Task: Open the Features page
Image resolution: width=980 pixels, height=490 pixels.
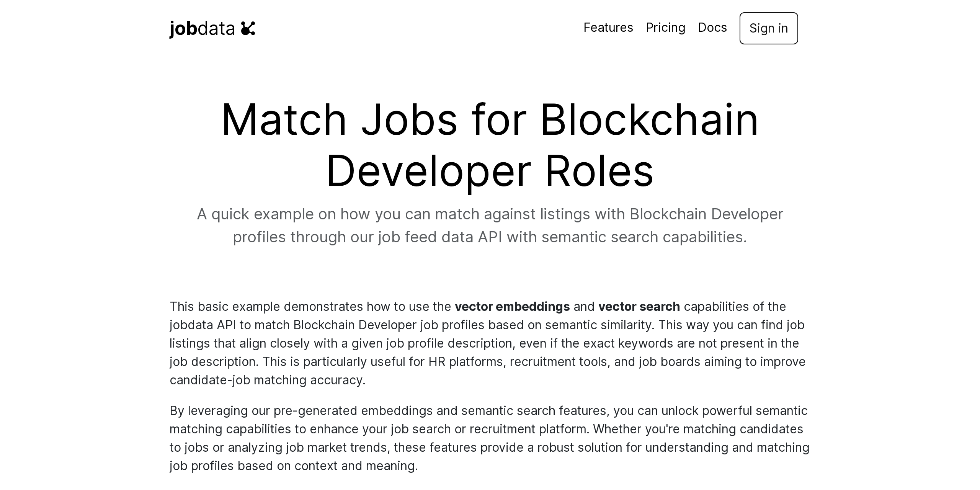Action: coord(608,28)
